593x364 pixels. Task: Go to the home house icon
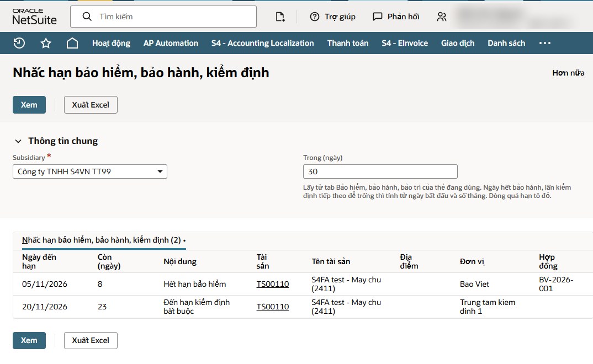(72, 43)
